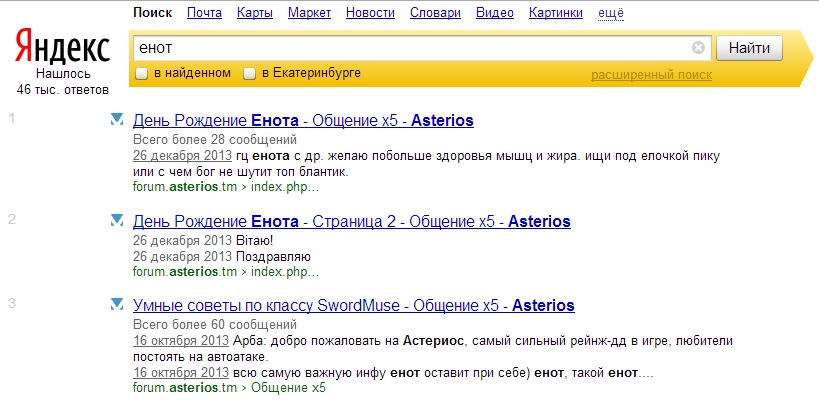
Task: Click the '26 декабря 2013 Вітаю!' snippet
Action: click(203, 241)
